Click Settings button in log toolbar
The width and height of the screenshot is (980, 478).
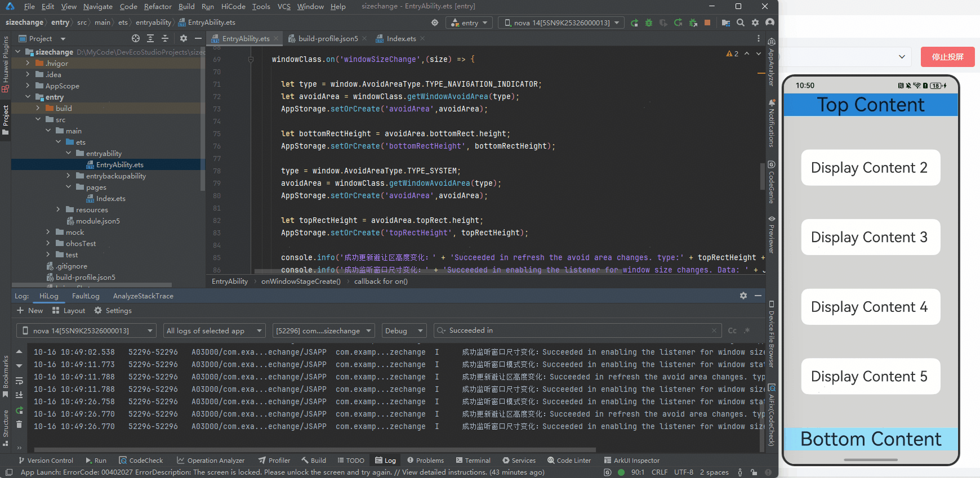[113, 310]
